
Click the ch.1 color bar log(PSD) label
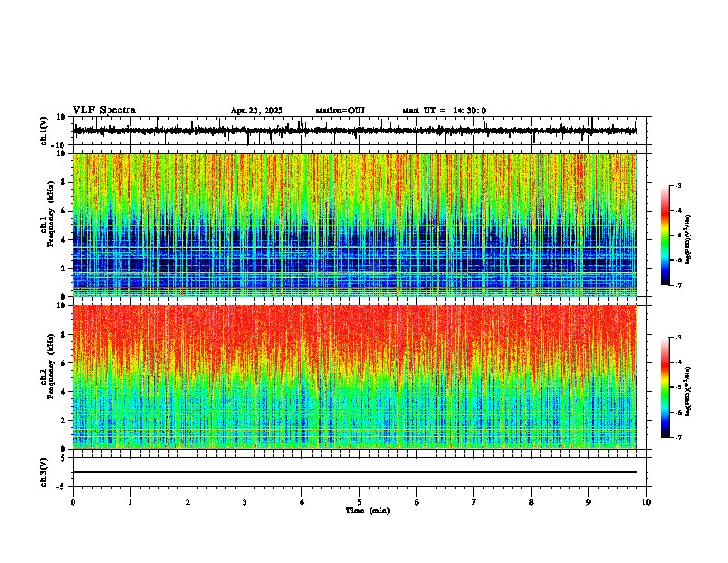tap(688, 239)
